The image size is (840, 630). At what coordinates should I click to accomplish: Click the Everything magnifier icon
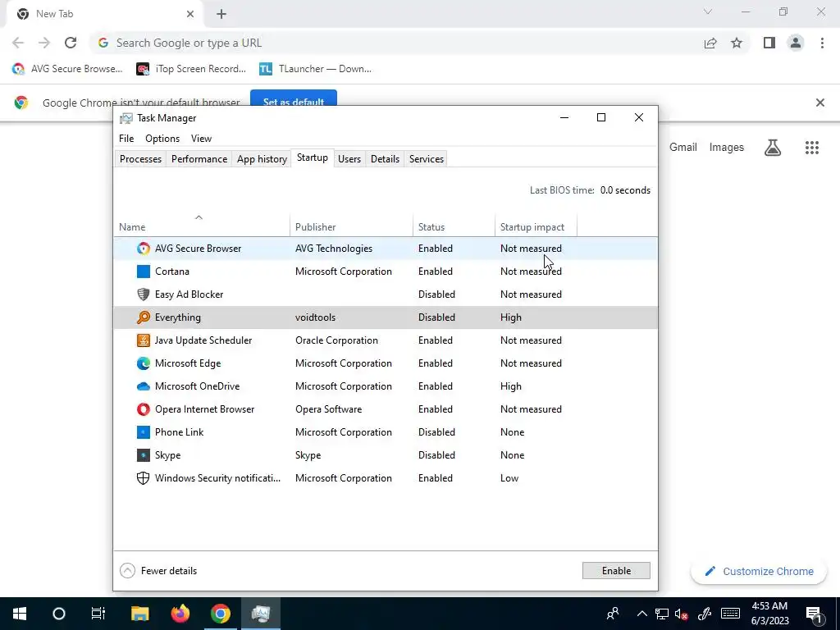(x=143, y=317)
